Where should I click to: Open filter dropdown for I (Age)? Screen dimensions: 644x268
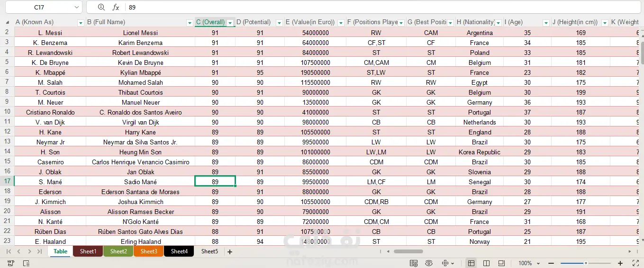click(x=546, y=23)
